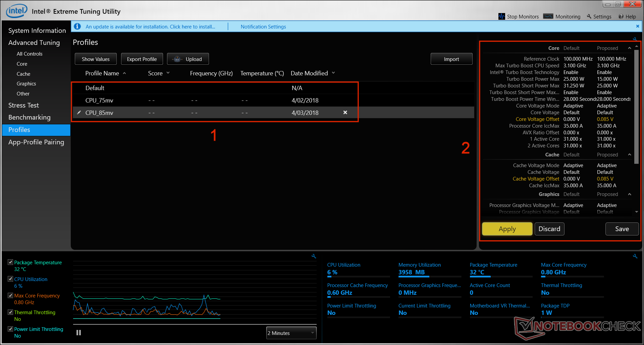Viewport: 644px width, 345px height.
Task: Click Import button
Action: (x=451, y=59)
